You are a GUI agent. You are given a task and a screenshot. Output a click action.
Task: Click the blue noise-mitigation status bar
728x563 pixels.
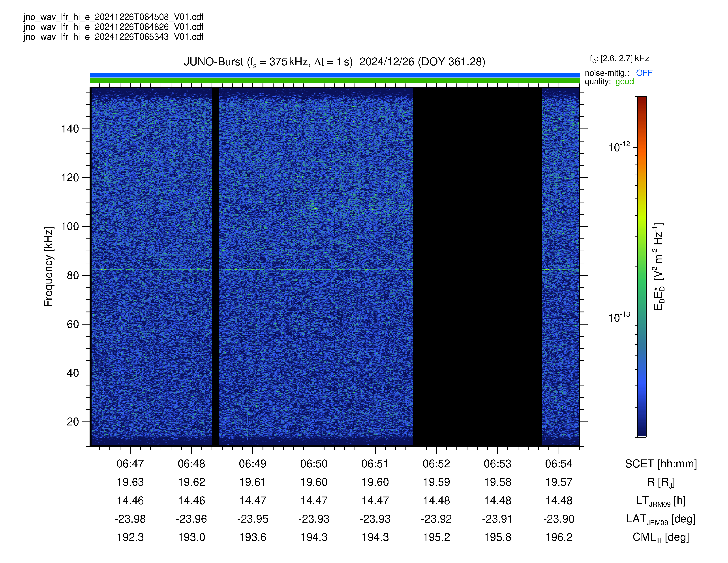click(335, 75)
